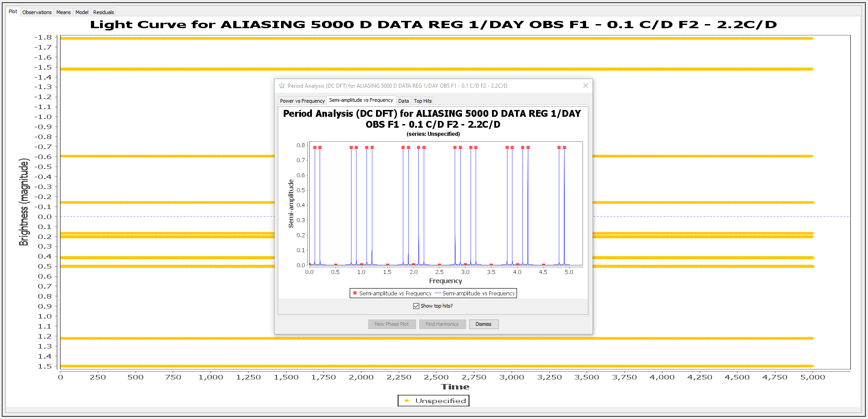Image resolution: width=868 pixels, height=419 pixels.
Task: Select the Model tab
Action: point(82,12)
